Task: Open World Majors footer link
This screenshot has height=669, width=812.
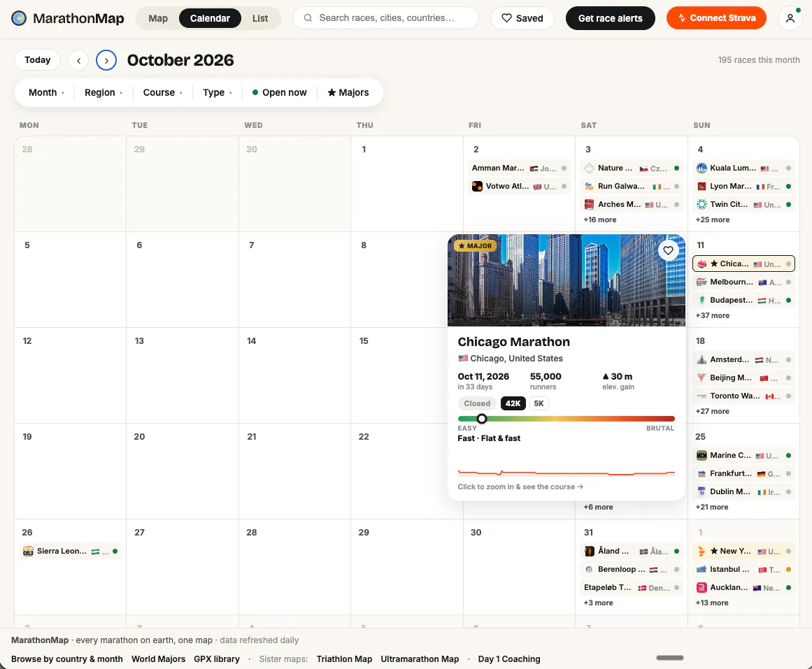Action: pos(158,659)
